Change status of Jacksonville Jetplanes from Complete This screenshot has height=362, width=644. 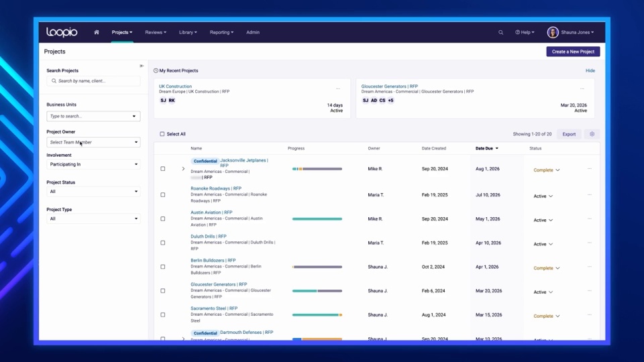[x=546, y=170]
